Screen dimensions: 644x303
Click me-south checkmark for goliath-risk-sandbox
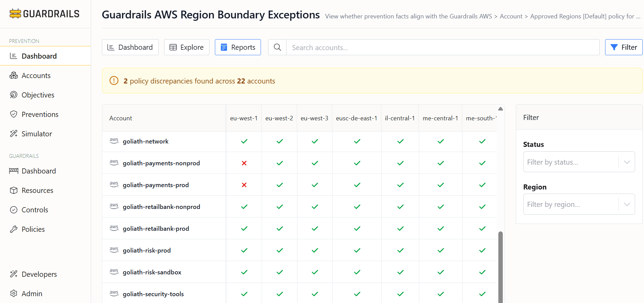(x=482, y=272)
